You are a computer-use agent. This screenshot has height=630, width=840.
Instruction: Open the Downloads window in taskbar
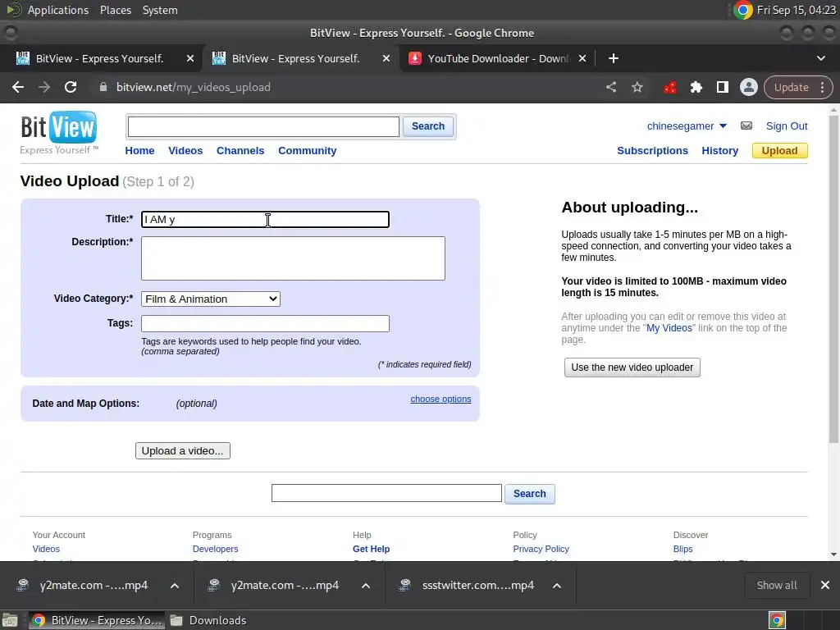pos(209,620)
